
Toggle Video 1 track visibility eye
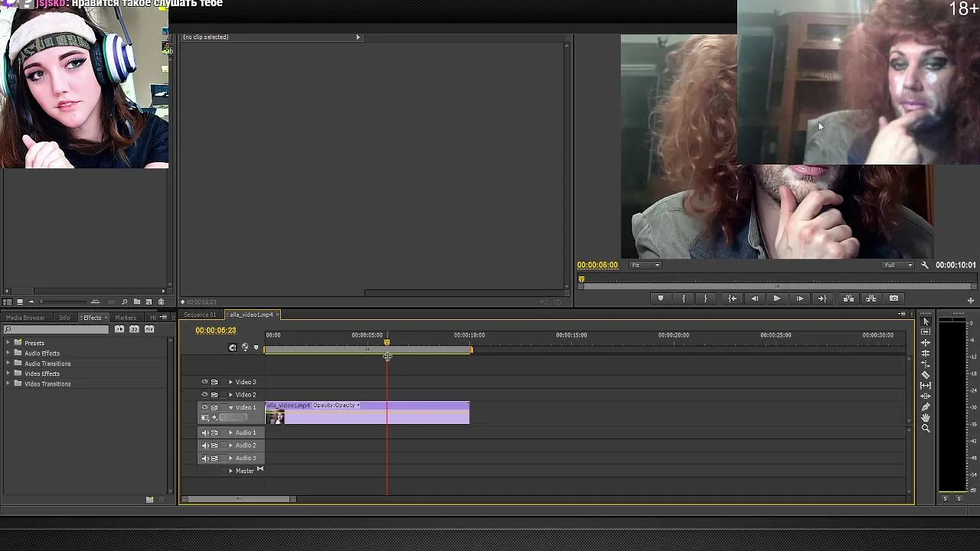[204, 407]
